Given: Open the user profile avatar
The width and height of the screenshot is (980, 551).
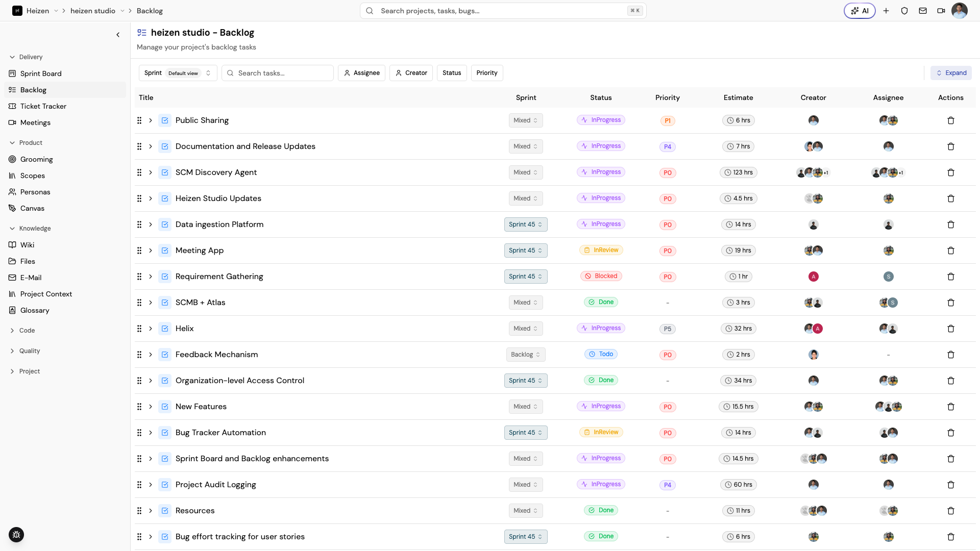Looking at the screenshot, I should pos(960,11).
